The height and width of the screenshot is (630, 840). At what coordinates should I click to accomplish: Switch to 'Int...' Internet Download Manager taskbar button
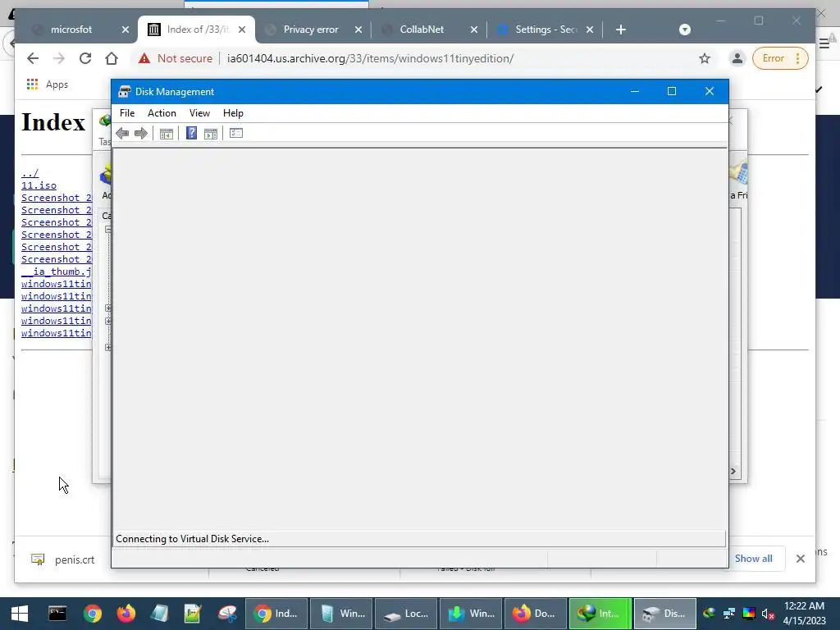tap(600, 614)
